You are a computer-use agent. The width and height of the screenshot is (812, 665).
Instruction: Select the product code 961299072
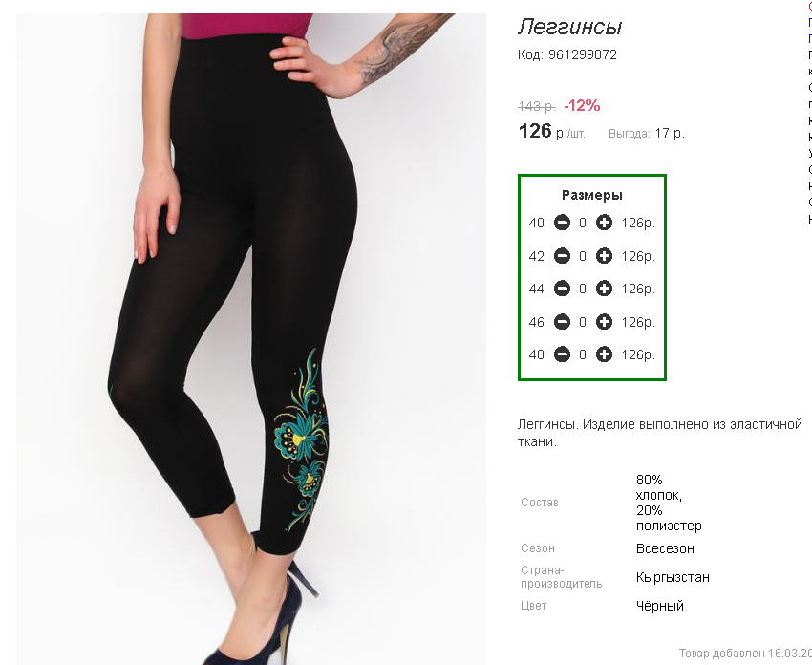pos(583,54)
